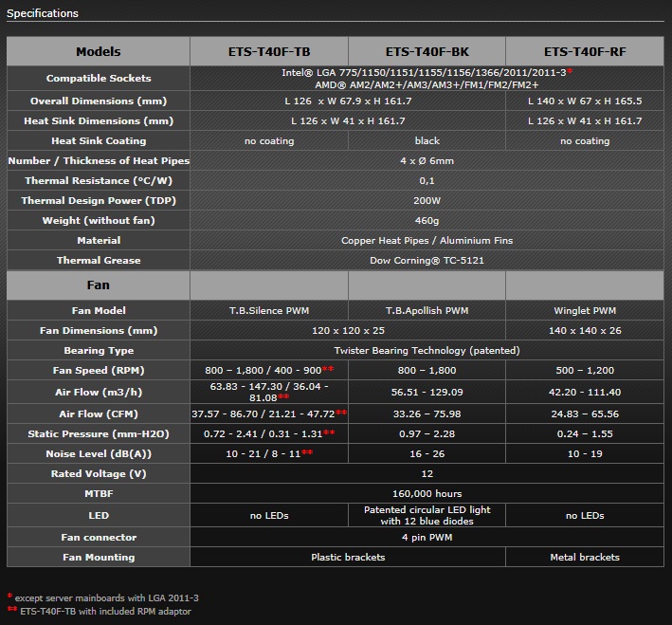
Task: Click the 33.26 – 75.98 CFM value
Action: [x=427, y=414]
